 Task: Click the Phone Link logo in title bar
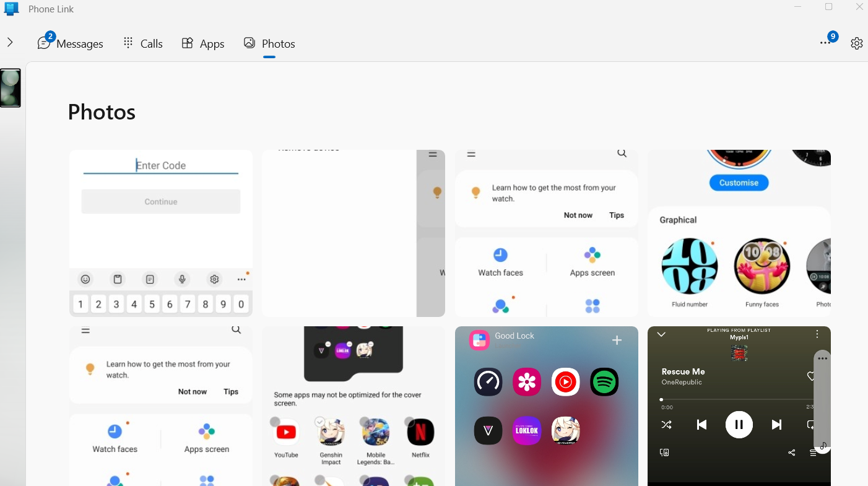coord(11,9)
